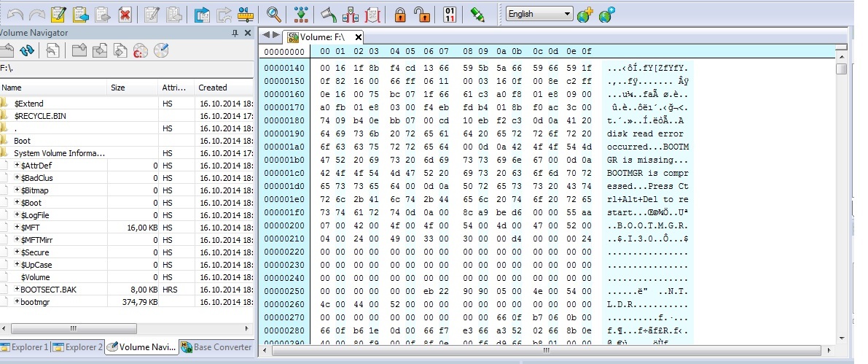The height and width of the screenshot is (364, 868).
Task: Expand the $MFT entry
Action: 17,227
